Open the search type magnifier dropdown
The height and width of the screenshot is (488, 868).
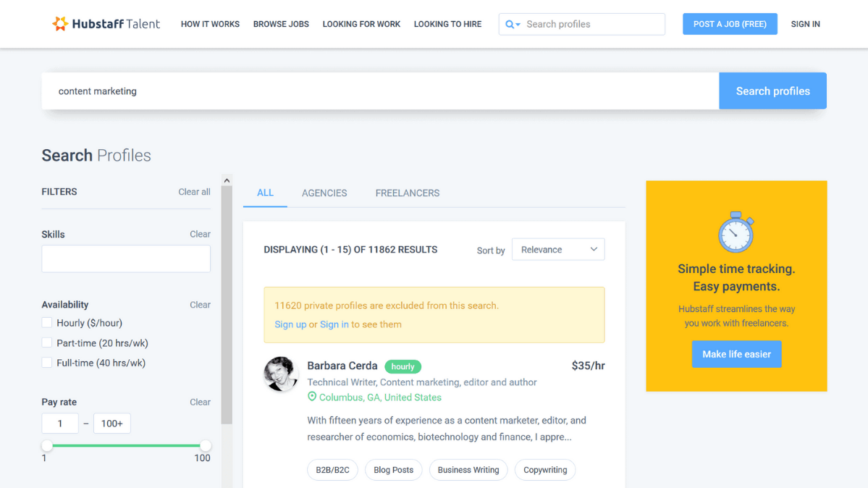pos(513,25)
